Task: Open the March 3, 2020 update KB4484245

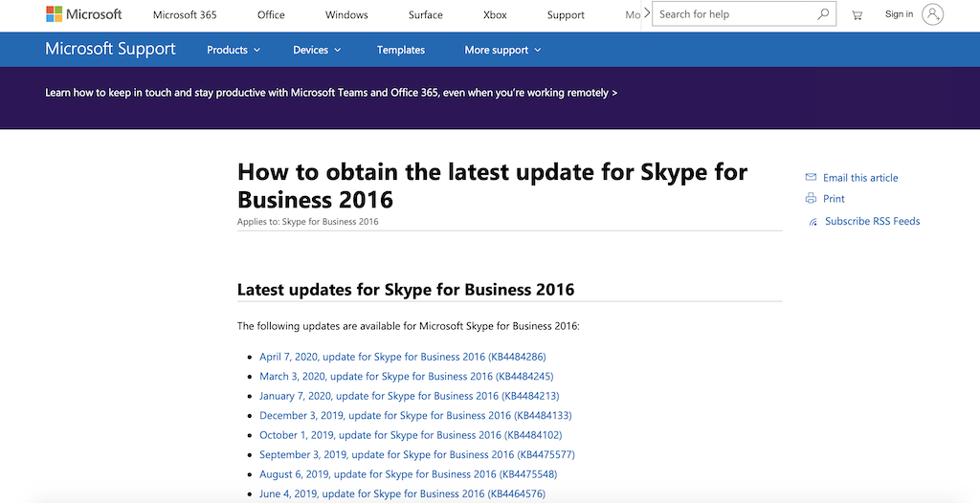Action: [406, 376]
